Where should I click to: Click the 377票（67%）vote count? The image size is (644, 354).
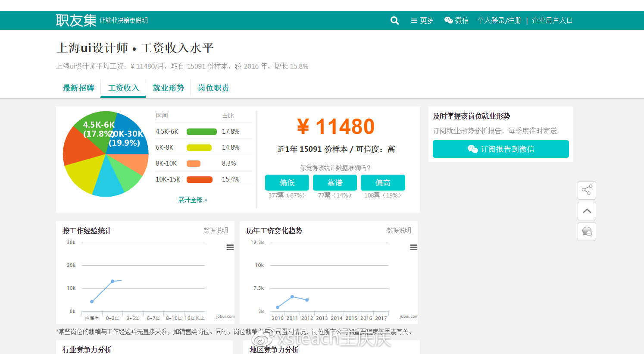point(287,195)
